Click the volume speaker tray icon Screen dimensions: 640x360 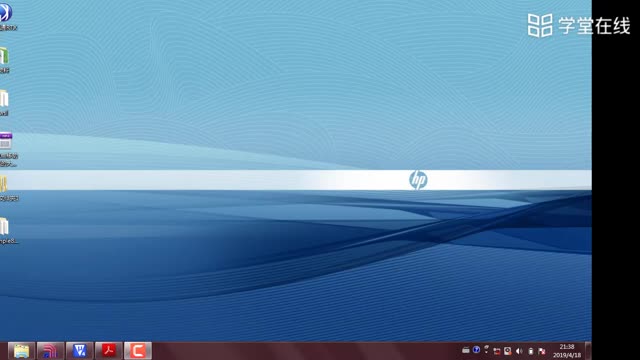519,351
